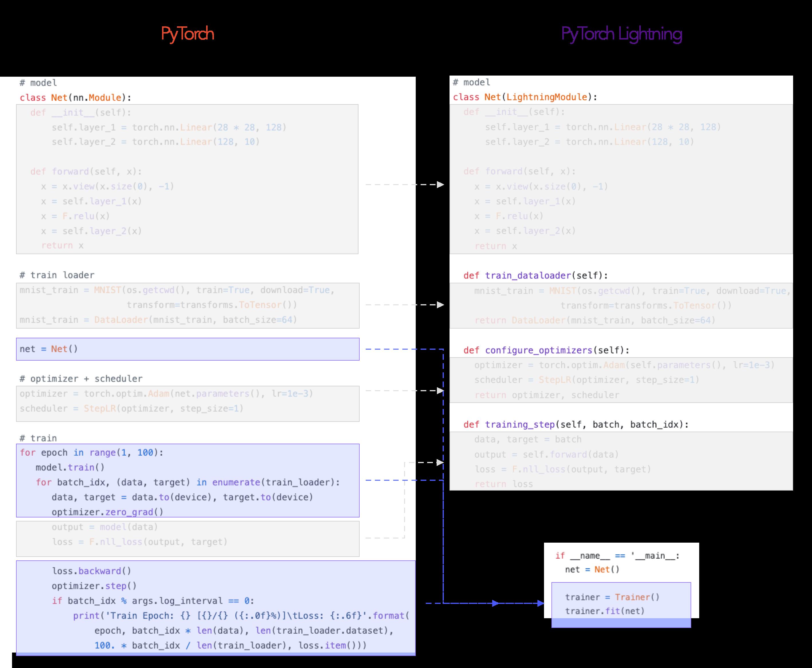Click the 'model.train()' line

click(70, 468)
